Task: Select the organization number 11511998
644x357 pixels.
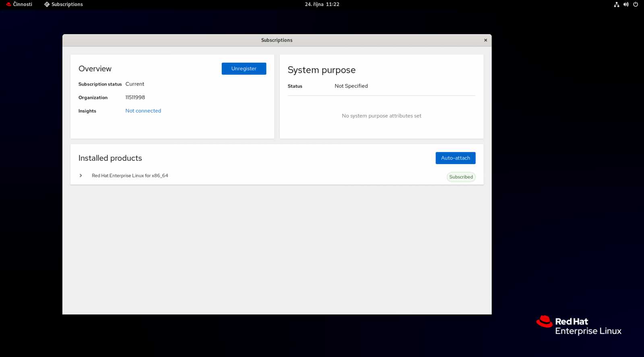Action: 135,97
